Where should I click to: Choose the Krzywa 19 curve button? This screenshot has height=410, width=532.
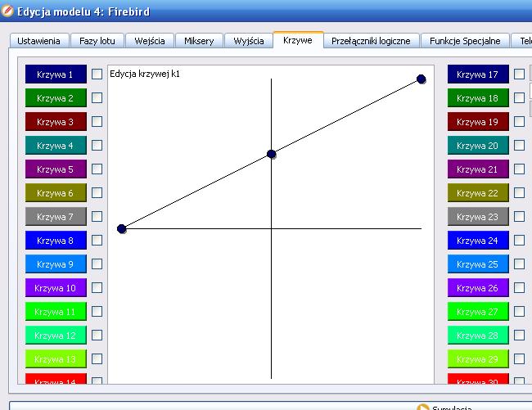[x=478, y=122]
